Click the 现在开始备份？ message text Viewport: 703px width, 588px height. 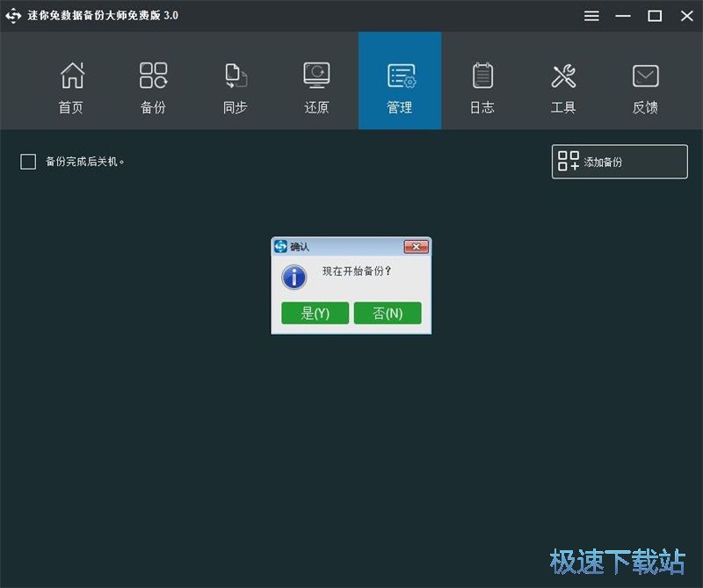(x=357, y=271)
